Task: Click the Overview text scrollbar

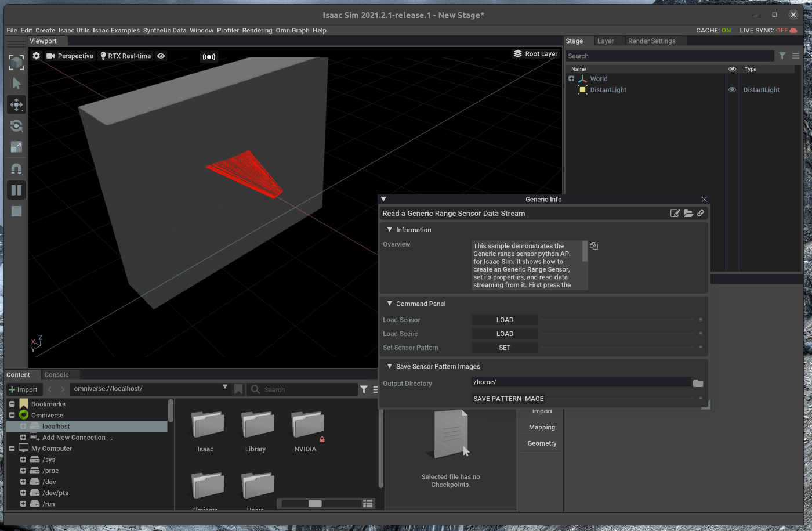Action: click(585, 251)
